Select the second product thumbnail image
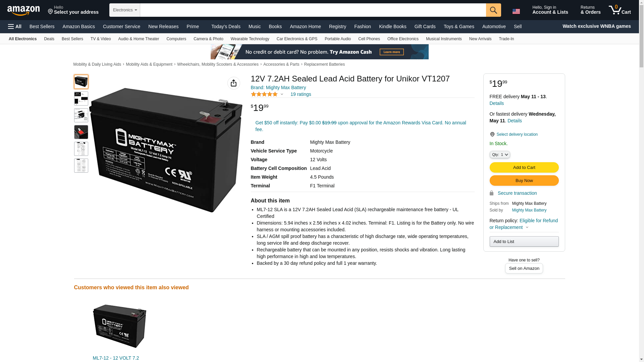This screenshot has width=644, height=362. tap(81, 99)
